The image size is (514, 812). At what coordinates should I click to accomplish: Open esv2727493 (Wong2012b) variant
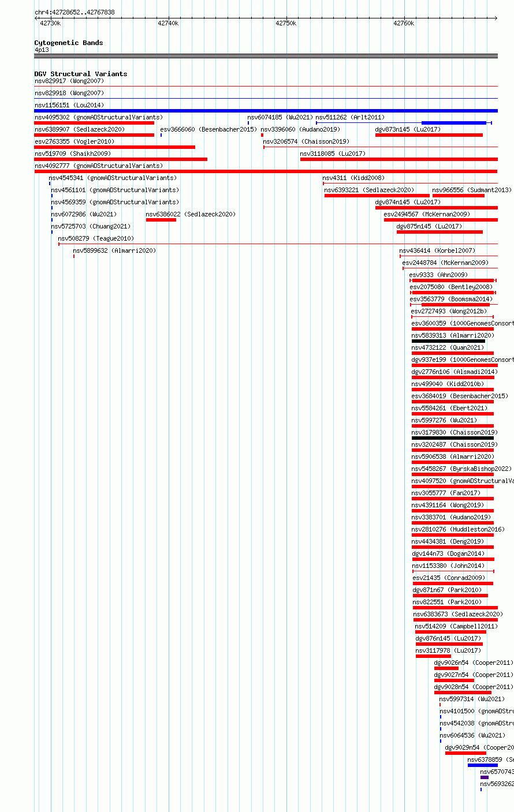pyautogui.click(x=449, y=311)
